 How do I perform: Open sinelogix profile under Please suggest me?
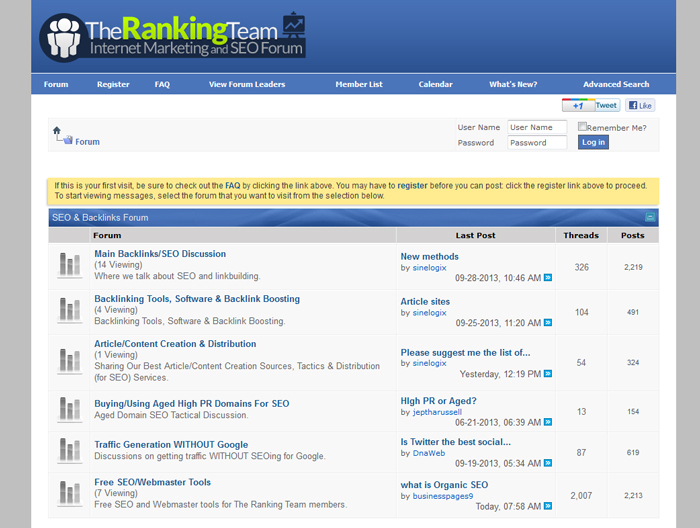[x=429, y=363]
